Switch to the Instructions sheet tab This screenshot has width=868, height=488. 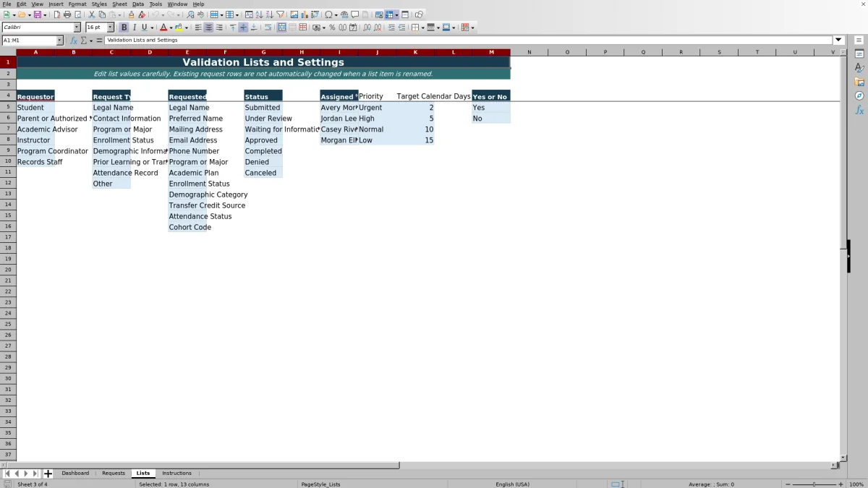click(x=176, y=474)
